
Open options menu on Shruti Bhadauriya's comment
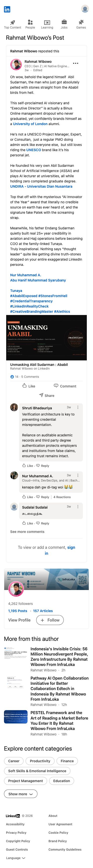point(78,407)
